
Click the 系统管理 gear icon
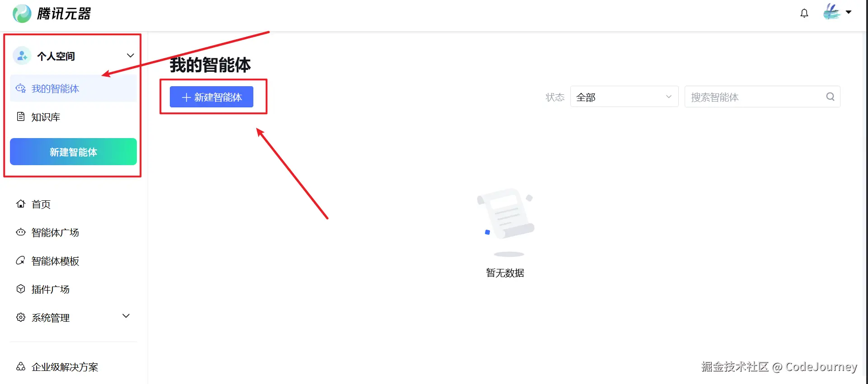pyautogui.click(x=21, y=317)
